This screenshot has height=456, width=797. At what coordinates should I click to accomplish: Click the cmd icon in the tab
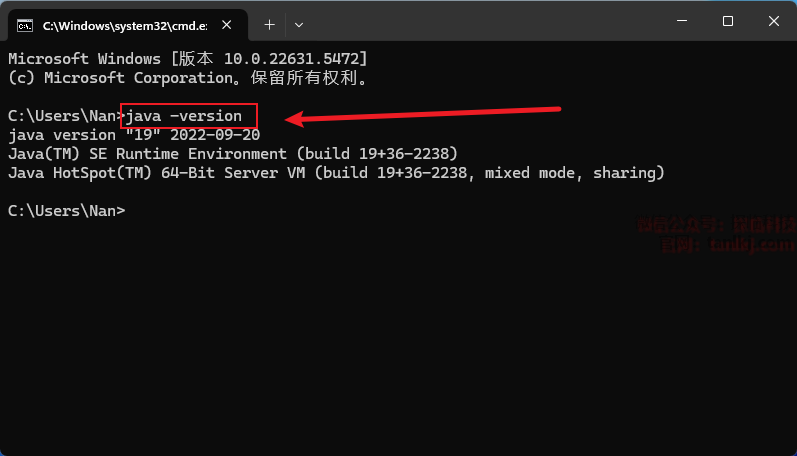(27, 23)
